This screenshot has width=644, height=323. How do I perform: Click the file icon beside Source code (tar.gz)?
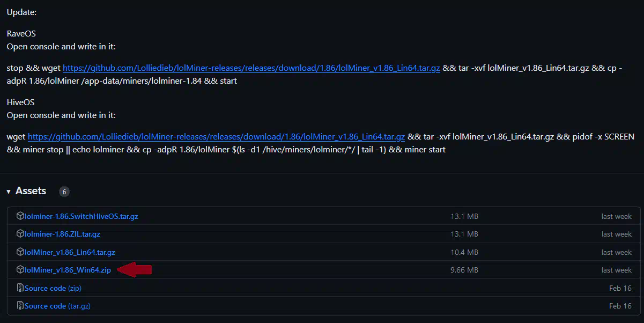[20, 306]
